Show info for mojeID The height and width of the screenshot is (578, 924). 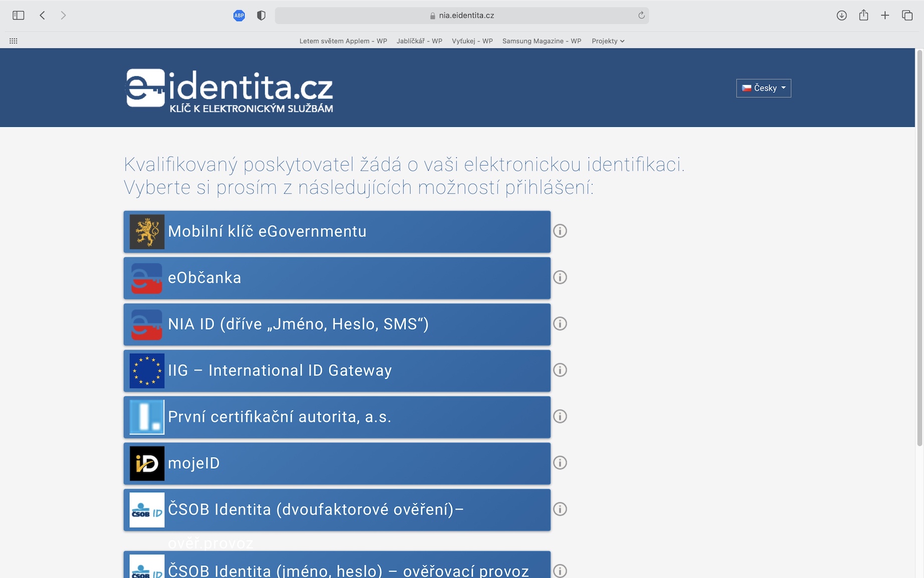click(560, 463)
